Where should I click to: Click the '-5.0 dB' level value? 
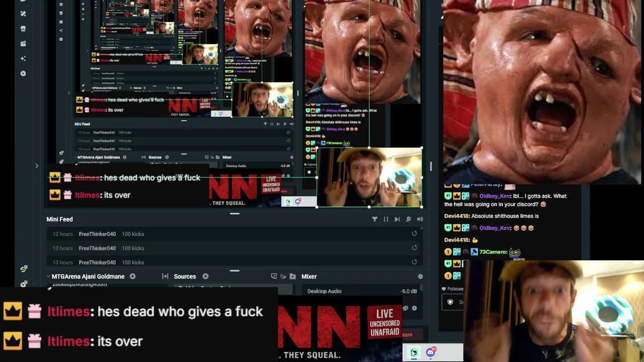pos(409,291)
